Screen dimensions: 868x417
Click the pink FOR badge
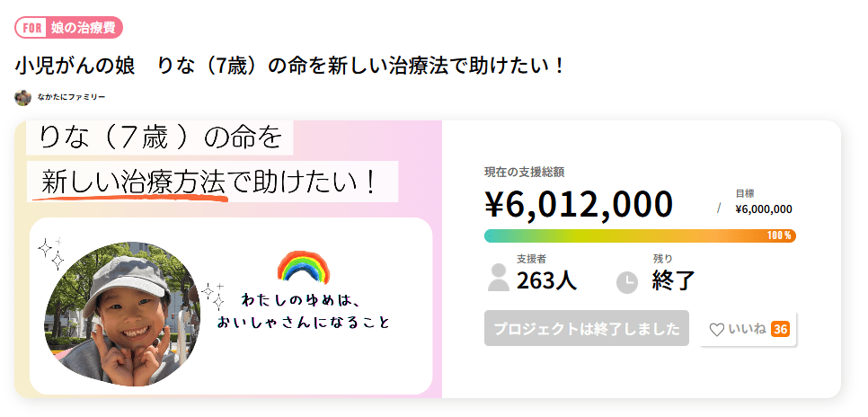pyautogui.click(x=31, y=28)
